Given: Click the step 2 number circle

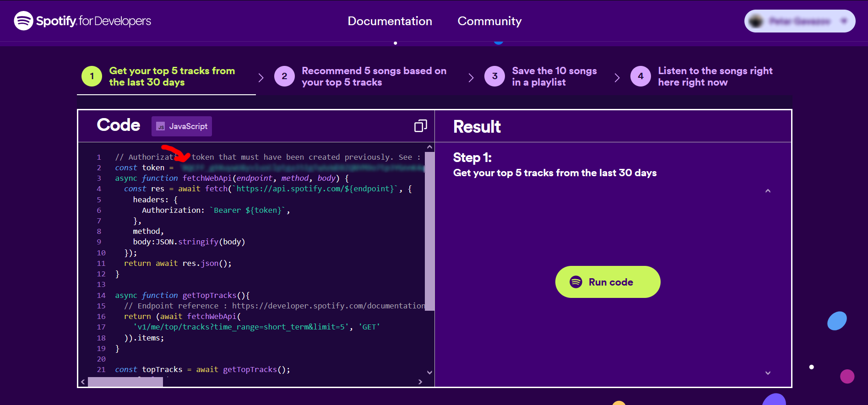Looking at the screenshot, I should coord(284,76).
